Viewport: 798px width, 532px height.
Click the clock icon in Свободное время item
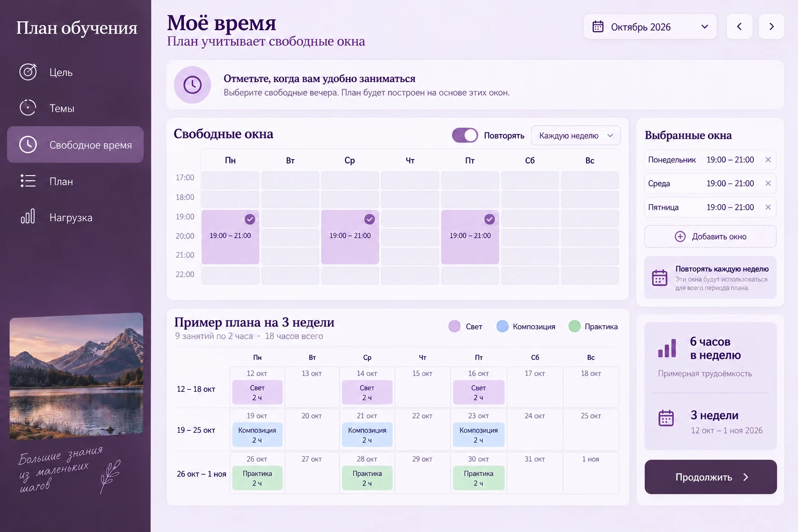coord(28,144)
